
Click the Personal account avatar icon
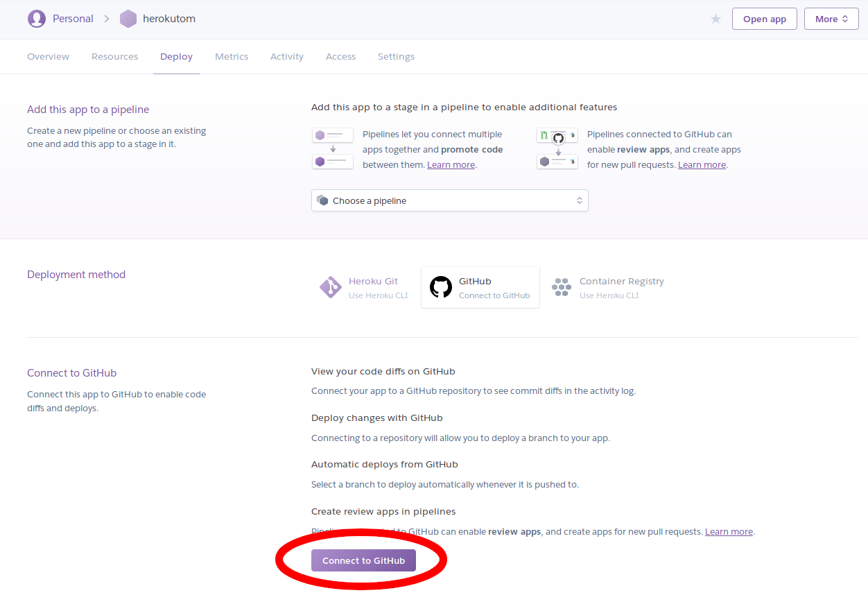[x=36, y=19]
